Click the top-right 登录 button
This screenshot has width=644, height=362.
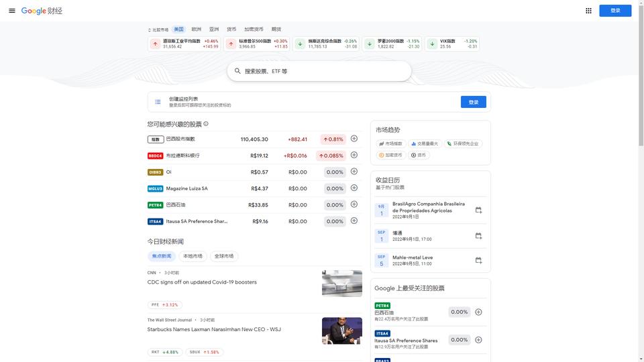[615, 11]
